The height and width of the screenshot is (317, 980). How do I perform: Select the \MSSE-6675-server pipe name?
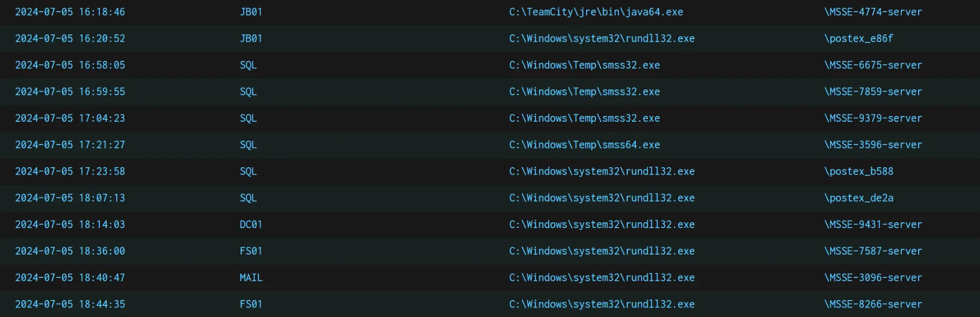pyautogui.click(x=873, y=65)
